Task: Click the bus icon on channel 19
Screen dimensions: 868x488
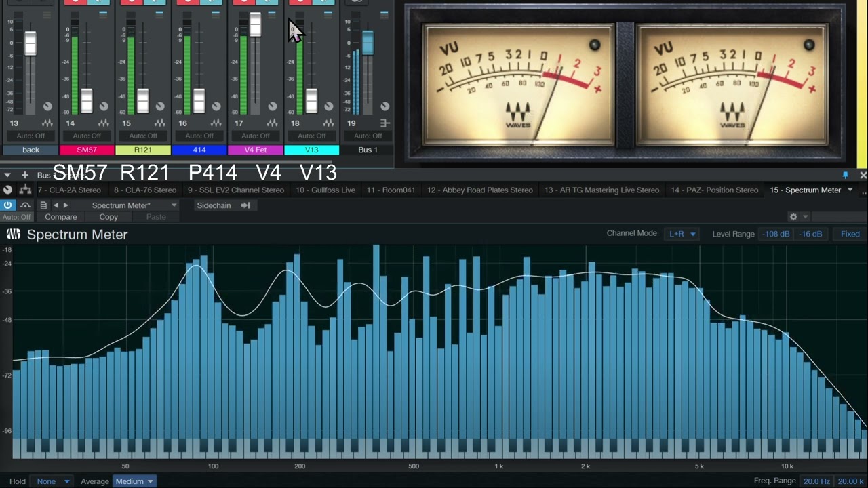Action: pos(385,123)
